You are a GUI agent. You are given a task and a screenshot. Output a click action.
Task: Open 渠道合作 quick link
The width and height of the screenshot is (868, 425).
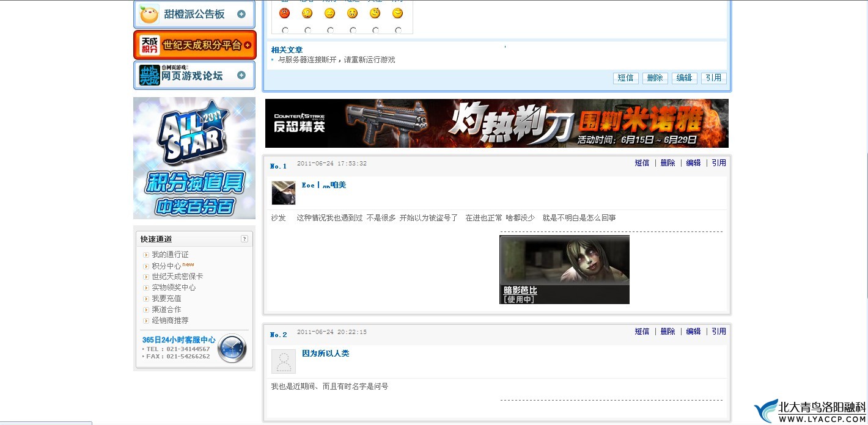[x=166, y=310]
